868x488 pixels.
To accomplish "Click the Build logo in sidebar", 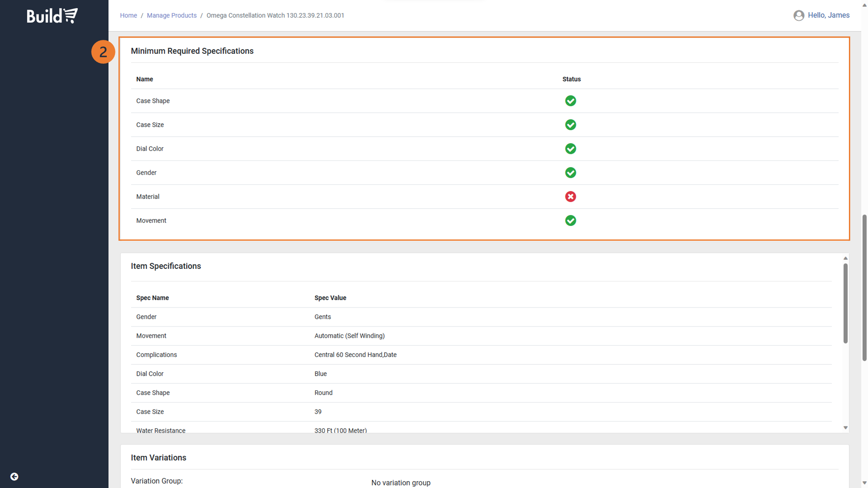I will pyautogui.click(x=52, y=16).
